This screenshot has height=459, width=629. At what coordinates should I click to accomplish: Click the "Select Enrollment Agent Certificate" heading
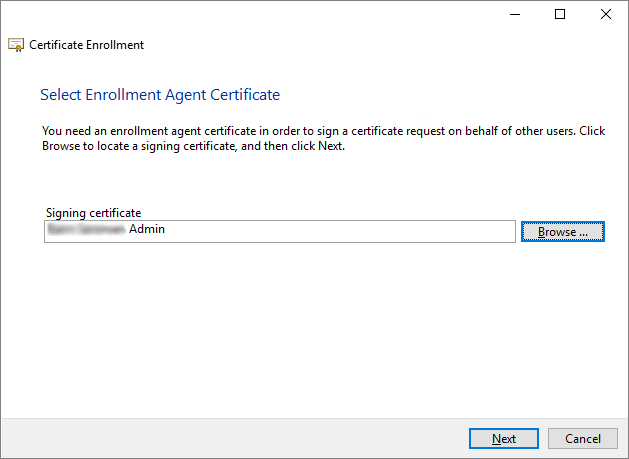pos(160,95)
